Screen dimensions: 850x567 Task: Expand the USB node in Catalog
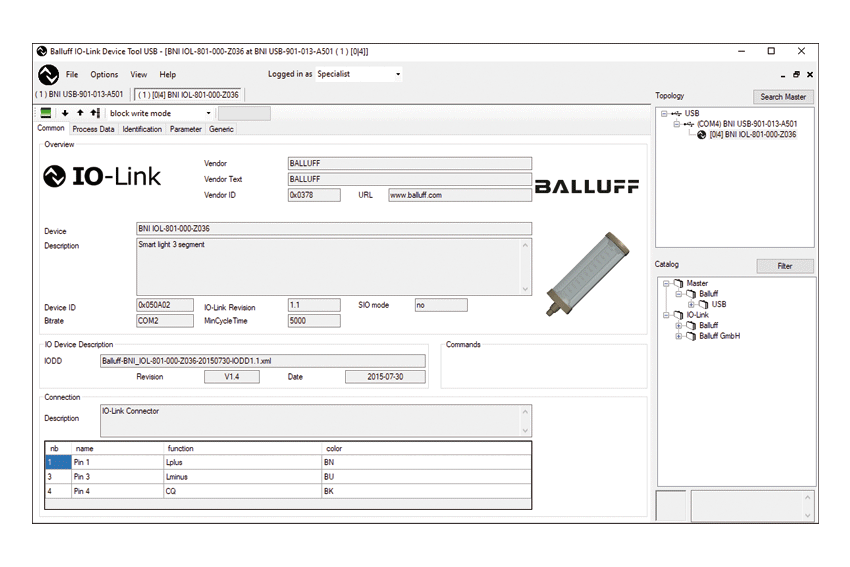coord(691,304)
